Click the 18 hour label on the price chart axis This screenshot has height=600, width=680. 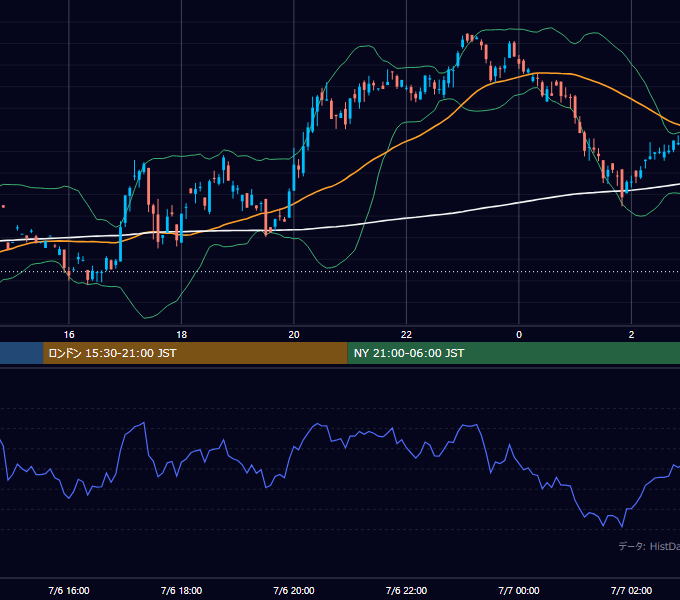coord(181,335)
